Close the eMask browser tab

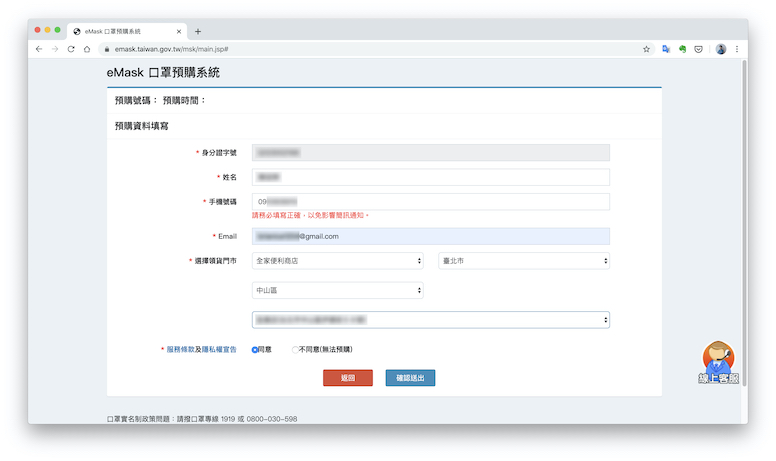click(x=179, y=31)
